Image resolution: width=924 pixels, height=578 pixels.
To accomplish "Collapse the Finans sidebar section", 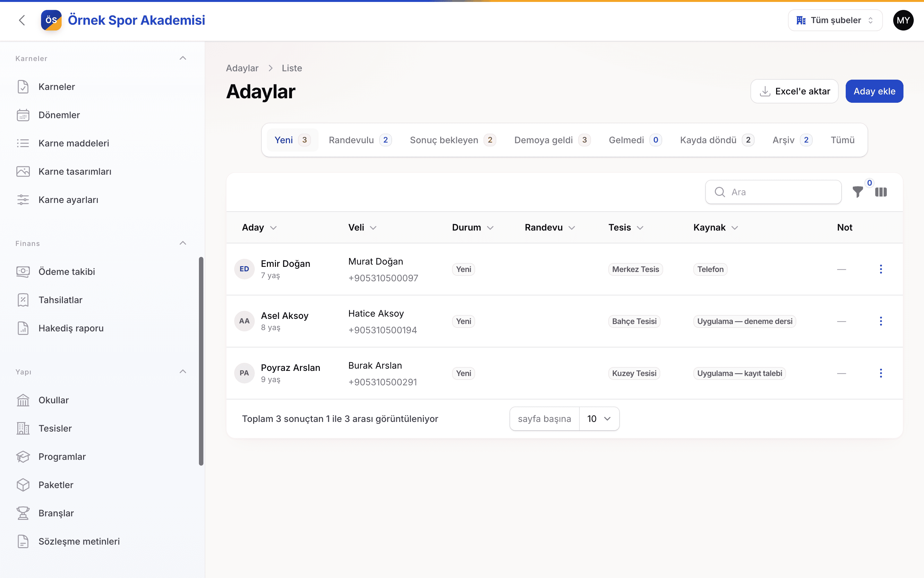I will 183,243.
